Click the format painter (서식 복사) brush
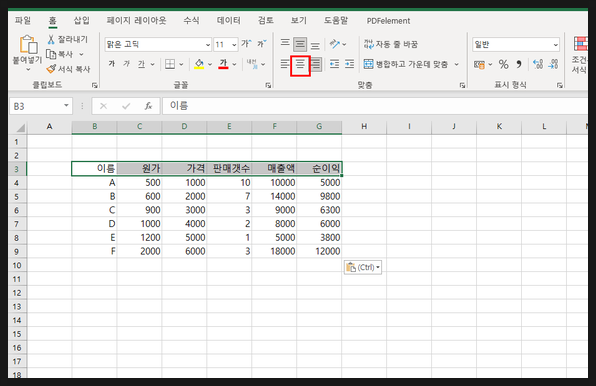Viewport: 596px width, 386px height. [51, 69]
